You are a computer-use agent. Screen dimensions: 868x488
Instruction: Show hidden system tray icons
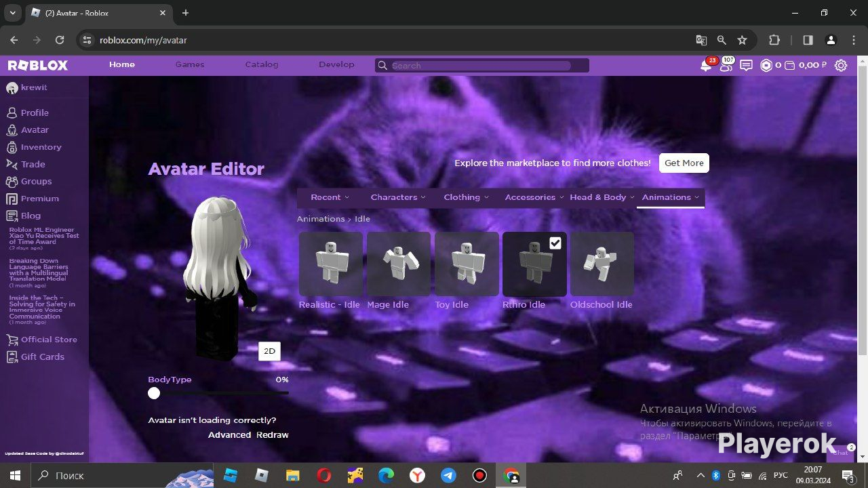pos(700,475)
